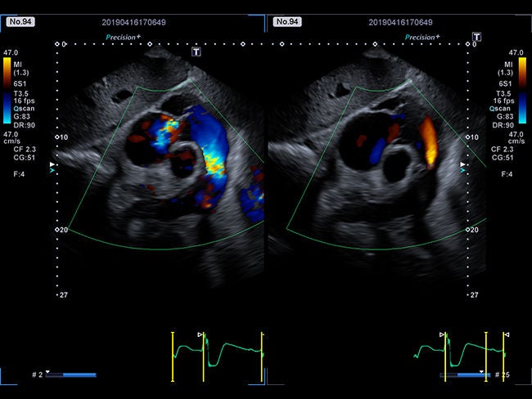Click the right cine progress bar beside #25
The image size is (532, 399).
click(x=465, y=375)
